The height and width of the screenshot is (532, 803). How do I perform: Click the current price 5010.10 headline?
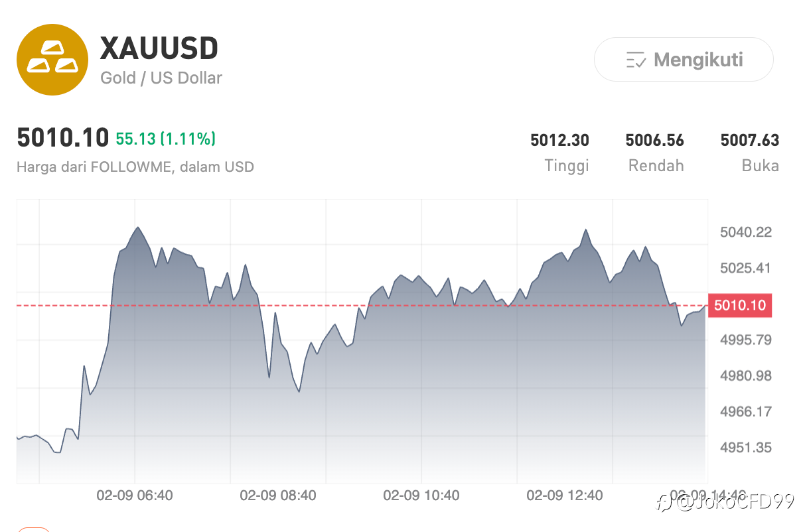pyautogui.click(x=62, y=138)
